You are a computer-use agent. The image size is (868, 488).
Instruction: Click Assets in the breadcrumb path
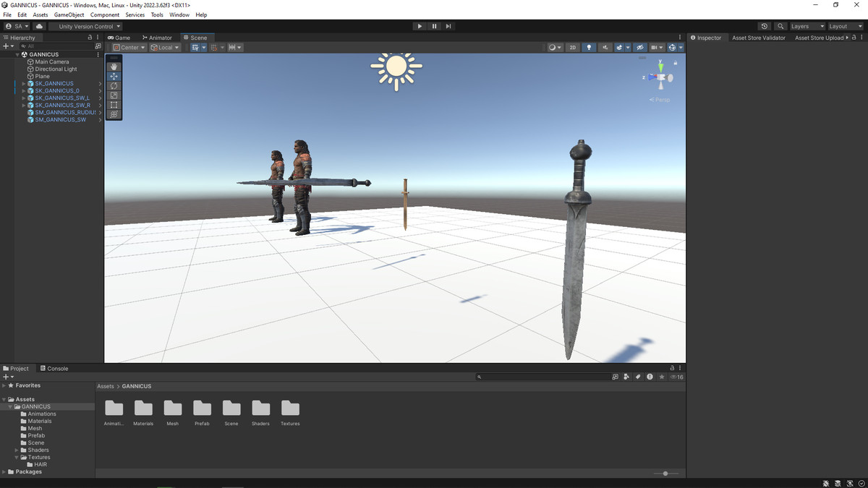coord(106,386)
